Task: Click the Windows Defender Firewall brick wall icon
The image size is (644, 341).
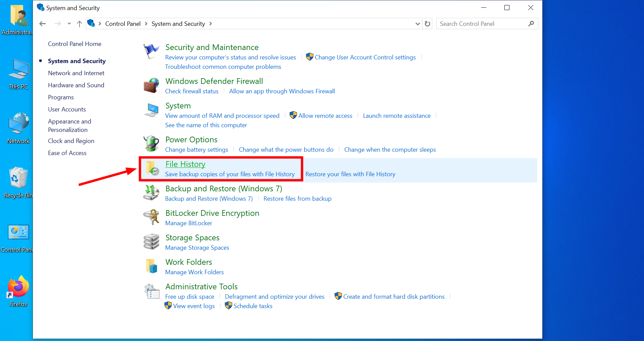Action: [151, 86]
